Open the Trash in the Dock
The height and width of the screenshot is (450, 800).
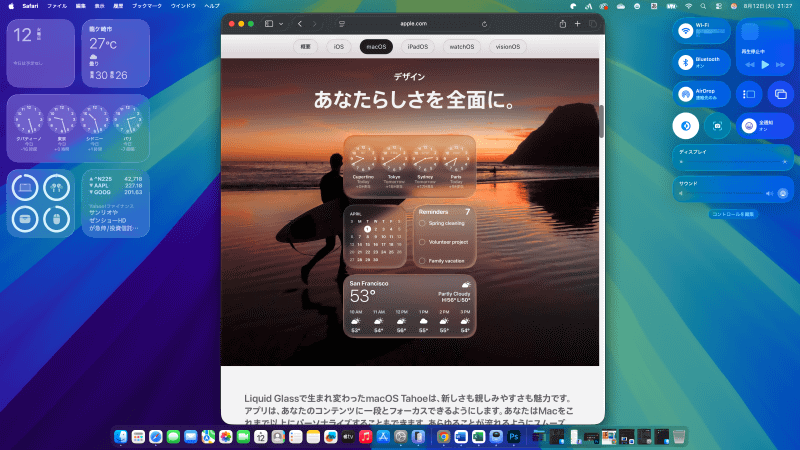pyautogui.click(x=679, y=437)
